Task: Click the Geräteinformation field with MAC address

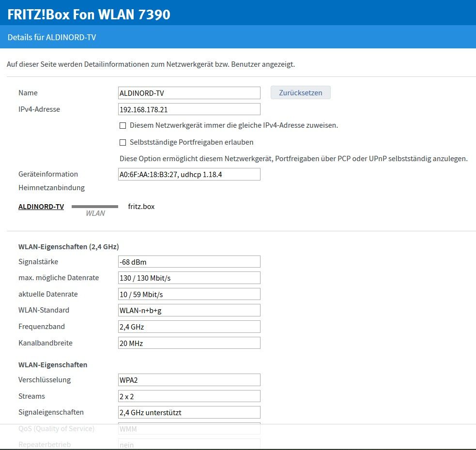Action: [x=189, y=174]
